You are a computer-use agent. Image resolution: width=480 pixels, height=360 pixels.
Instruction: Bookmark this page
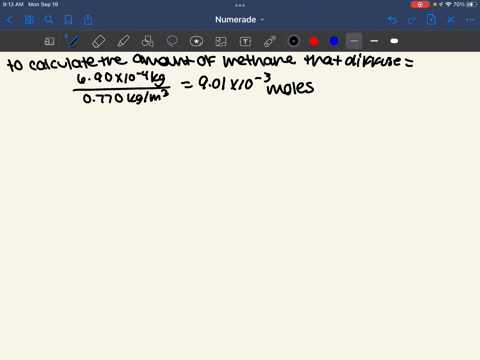(68, 20)
